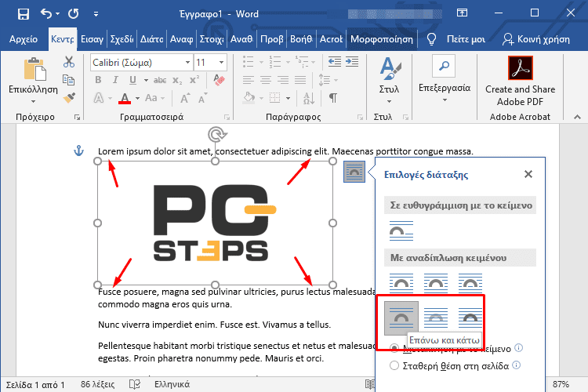This screenshot has height=392, width=588.
Task: Open the Προβ ribbon tab
Action: [271, 39]
